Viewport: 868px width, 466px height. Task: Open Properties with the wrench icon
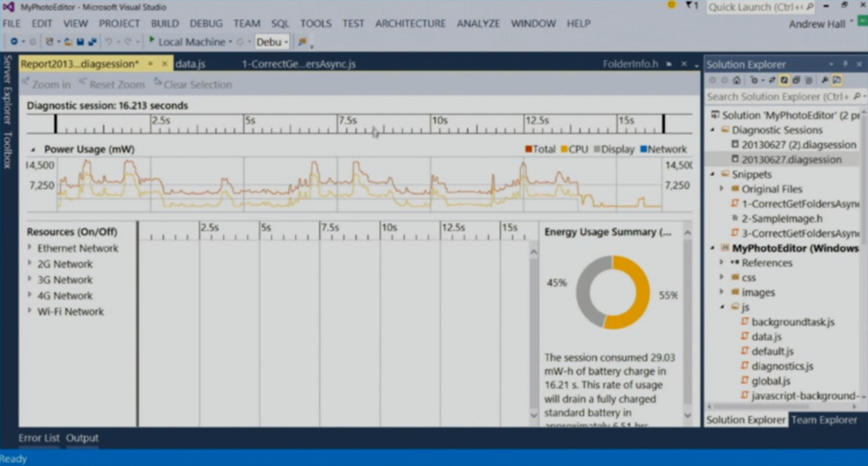[825, 80]
